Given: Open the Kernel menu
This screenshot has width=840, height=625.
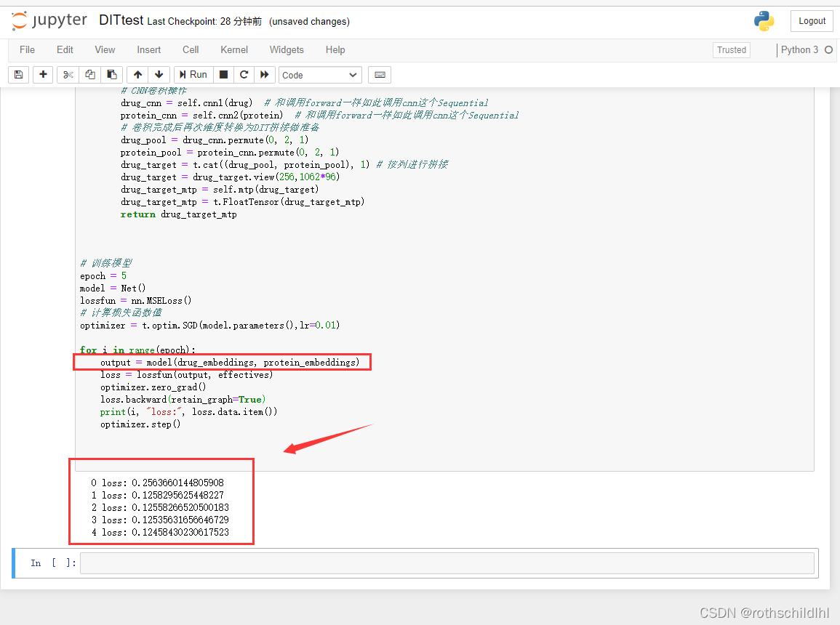Looking at the screenshot, I should point(233,49).
